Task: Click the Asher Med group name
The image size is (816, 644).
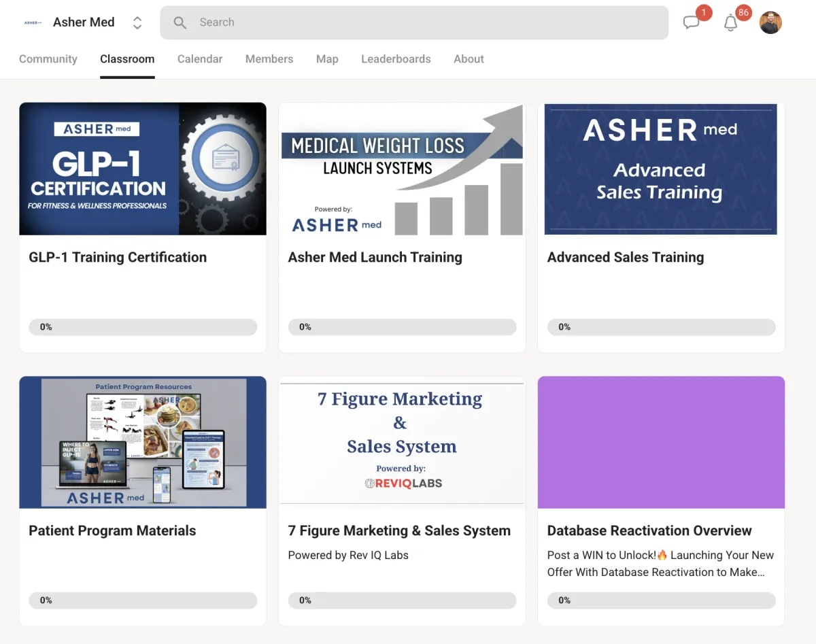Action: (x=84, y=22)
